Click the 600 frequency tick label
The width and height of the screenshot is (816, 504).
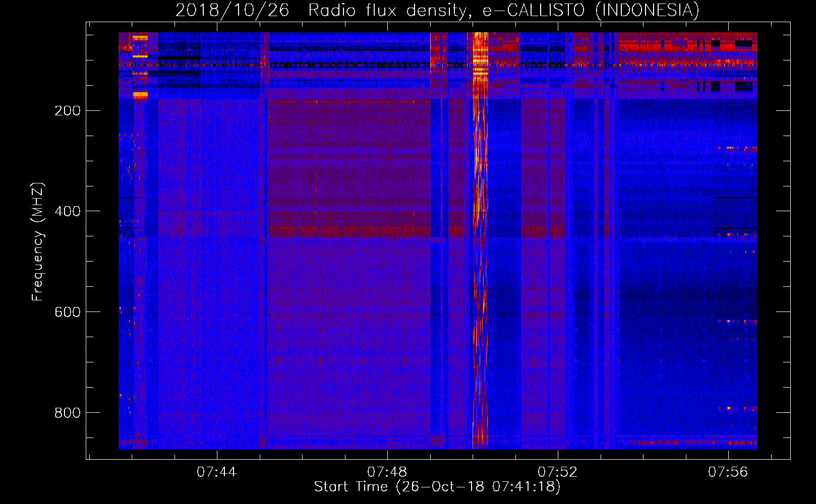[68, 312]
